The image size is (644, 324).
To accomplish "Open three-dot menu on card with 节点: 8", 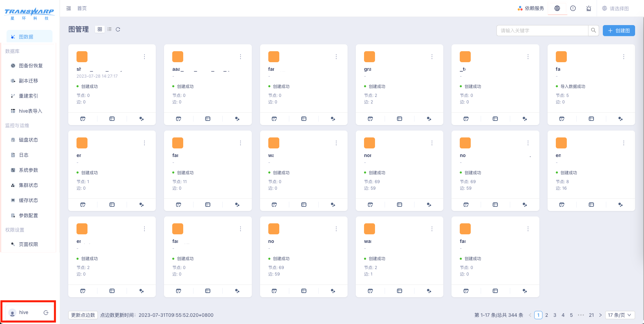I will pyautogui.click(x=624, y=143).
